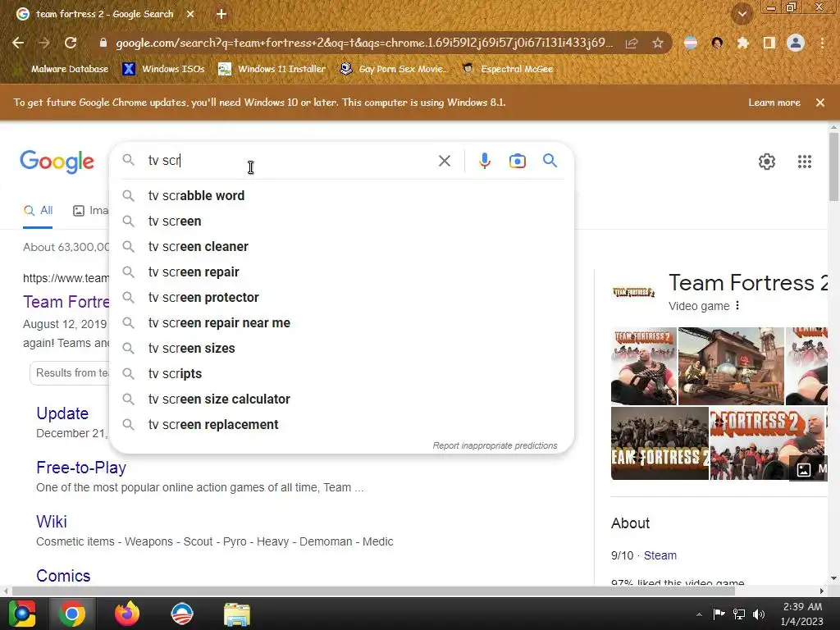
Task: Toggle the Chrome side panel icon
Action: click(x=769, y=43)
